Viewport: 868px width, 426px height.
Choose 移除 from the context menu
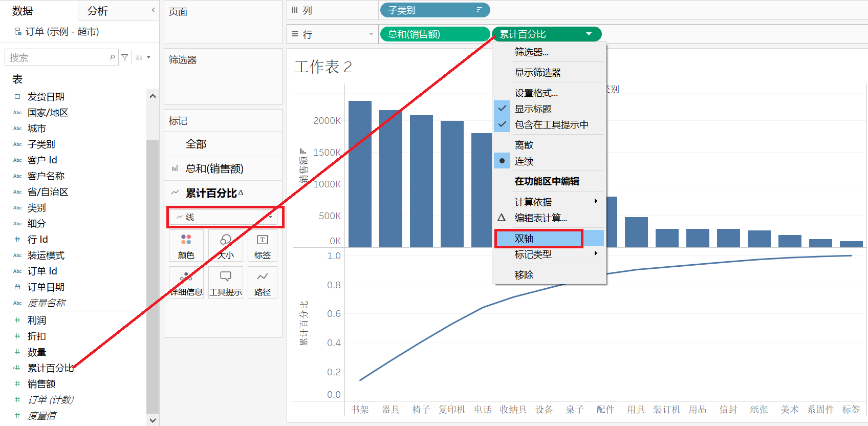(x=549, y=274)
